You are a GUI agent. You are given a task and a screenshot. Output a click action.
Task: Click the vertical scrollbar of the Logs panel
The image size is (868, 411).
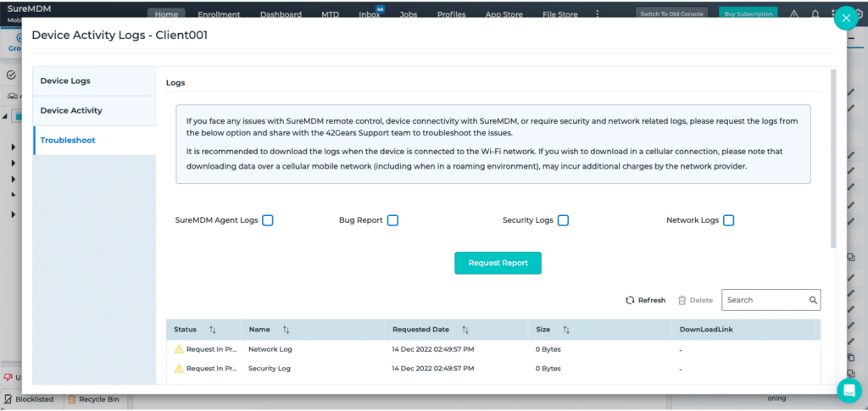point(833,158)
